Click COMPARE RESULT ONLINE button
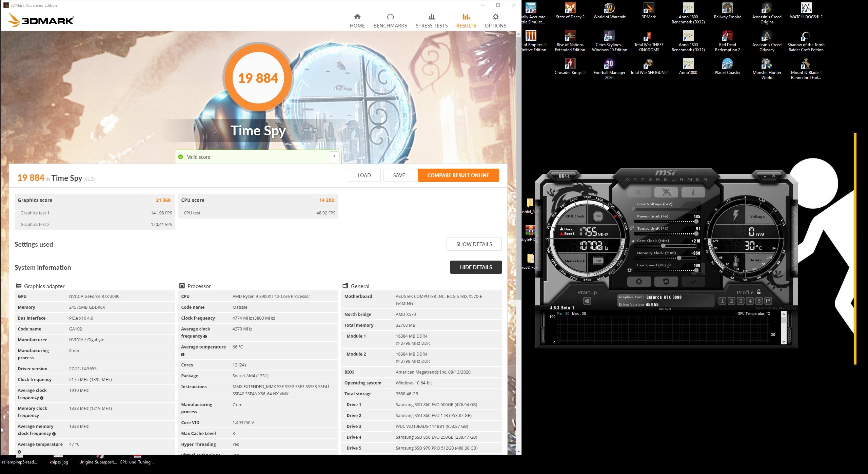The height and width of the screenshot is (474, 868). coord(458,175)
